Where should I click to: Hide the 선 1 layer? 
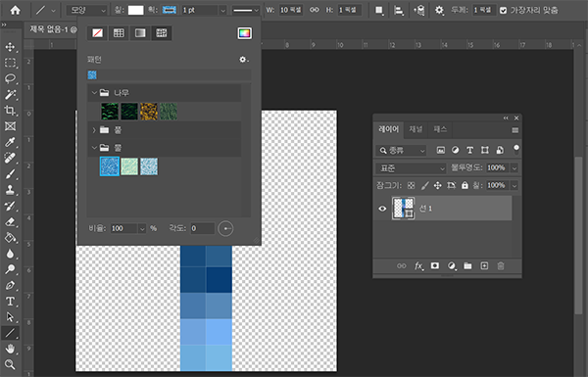pyautogui.click(x=382, y=209)
